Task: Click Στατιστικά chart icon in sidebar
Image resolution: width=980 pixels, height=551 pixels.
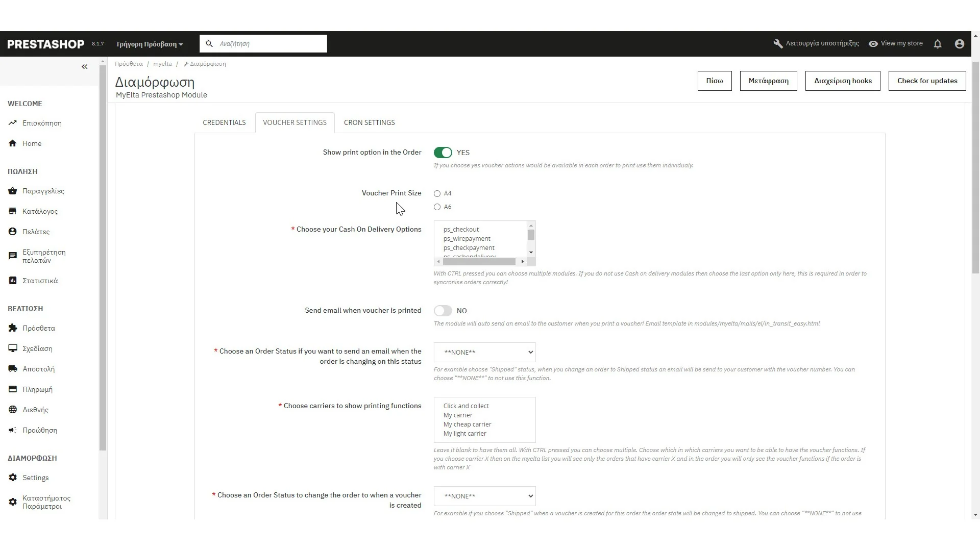Action: pyautogui.click(x=13, y=281)
